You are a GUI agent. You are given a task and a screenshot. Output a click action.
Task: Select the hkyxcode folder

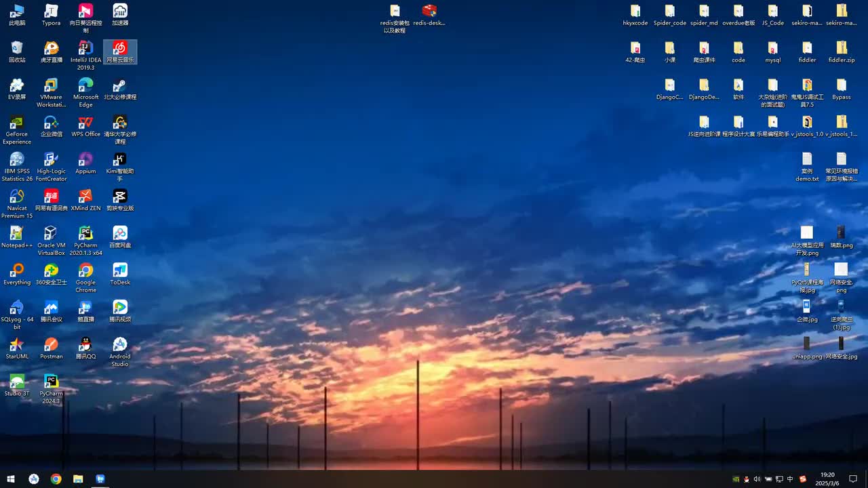[x=635, y=15]
